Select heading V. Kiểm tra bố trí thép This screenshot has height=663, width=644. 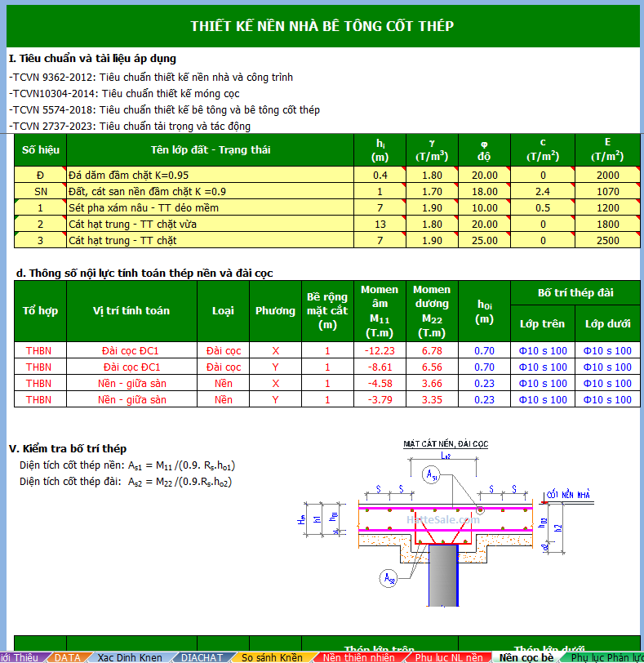[68, 448]
